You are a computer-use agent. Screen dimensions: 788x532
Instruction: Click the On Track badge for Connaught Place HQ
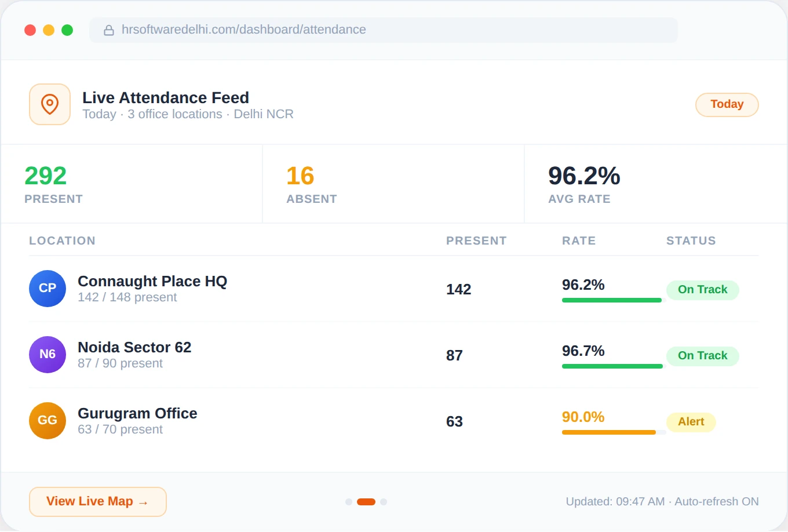tap(702, 289)
